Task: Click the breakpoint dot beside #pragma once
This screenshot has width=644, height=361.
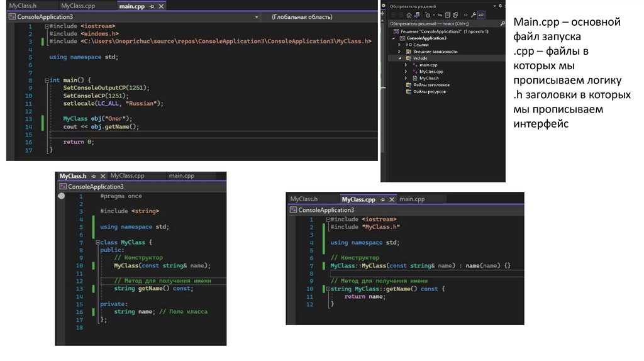Action: tap(61, 196)
